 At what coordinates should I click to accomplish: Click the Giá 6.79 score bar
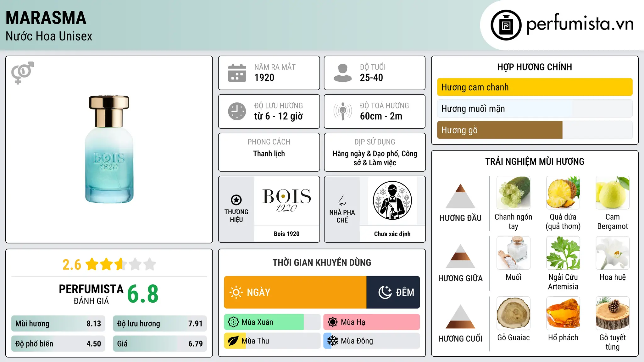click(160, 344)
